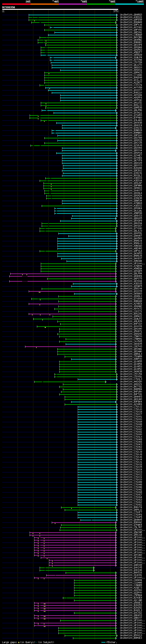This screenshot has width=146, height=644.
Task: Open hit UniRef100_A3DSX1
Action: (x=131, y=17)
